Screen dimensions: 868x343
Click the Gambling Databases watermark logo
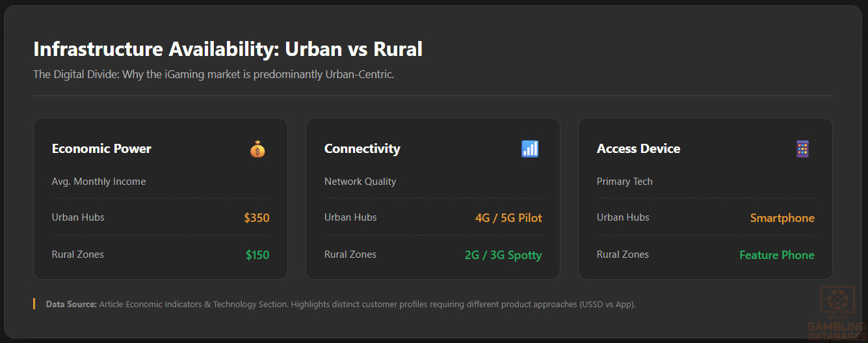(x=837, y=313)
